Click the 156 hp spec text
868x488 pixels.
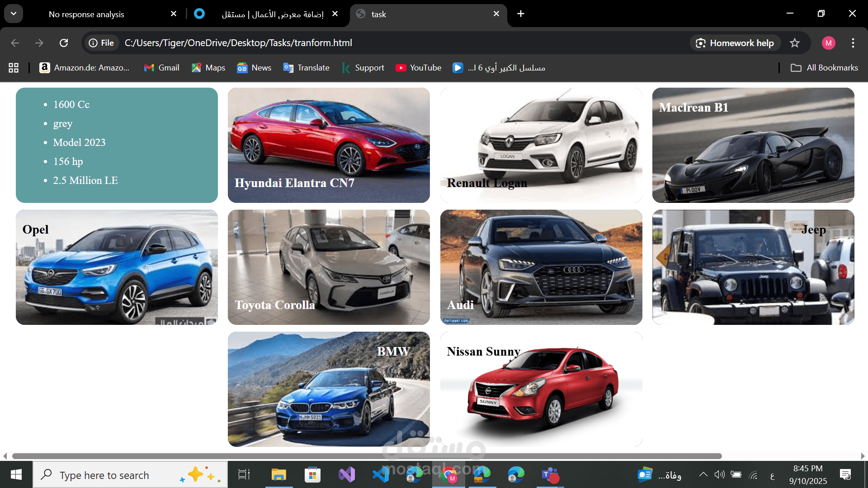pyautogui.click(x=68, y=161)
